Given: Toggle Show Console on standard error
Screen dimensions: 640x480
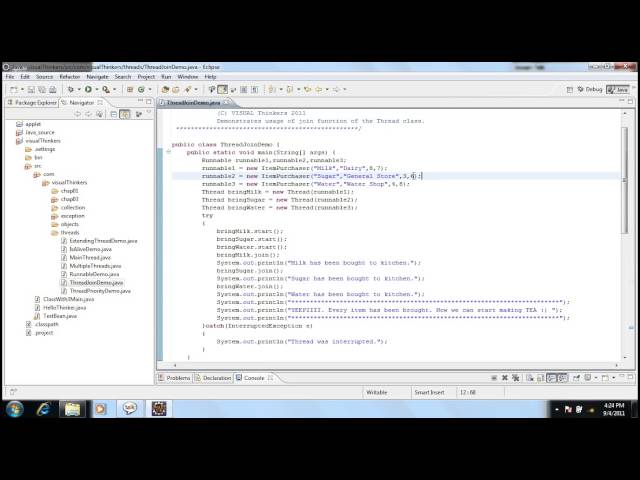Looking at the screenshot, I should click(x=563, y=378).
